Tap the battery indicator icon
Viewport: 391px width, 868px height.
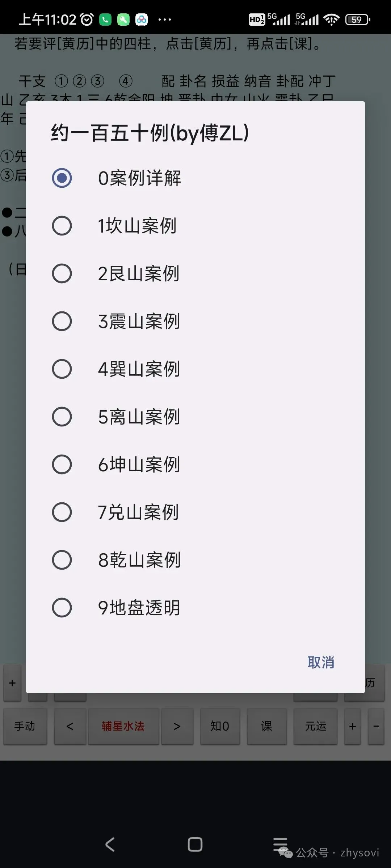(358, 20)
